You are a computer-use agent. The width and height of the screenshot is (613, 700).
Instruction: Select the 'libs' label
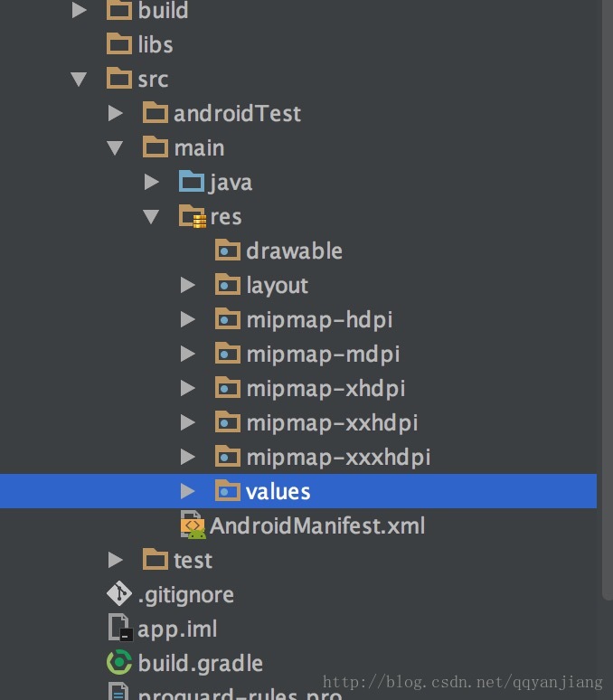pos(156,44)
